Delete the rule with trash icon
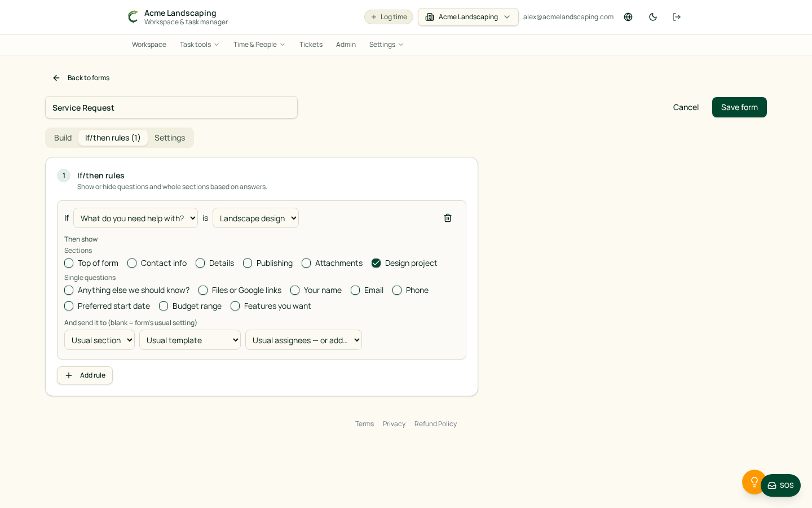Viewport: 812px width, 508px height. pos(448,218)
